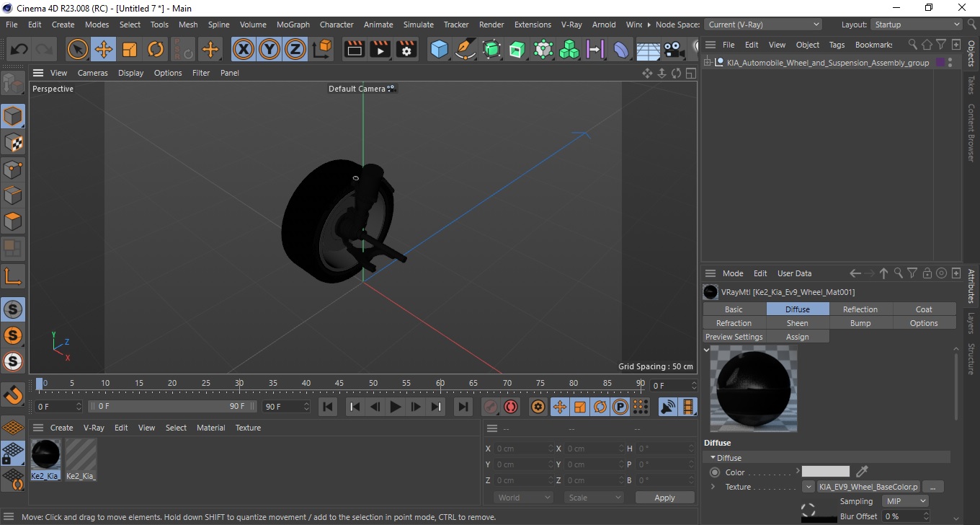Screen dimensions: 980x525
Task: Add a Camera object
Action: (x=674, y=50)
